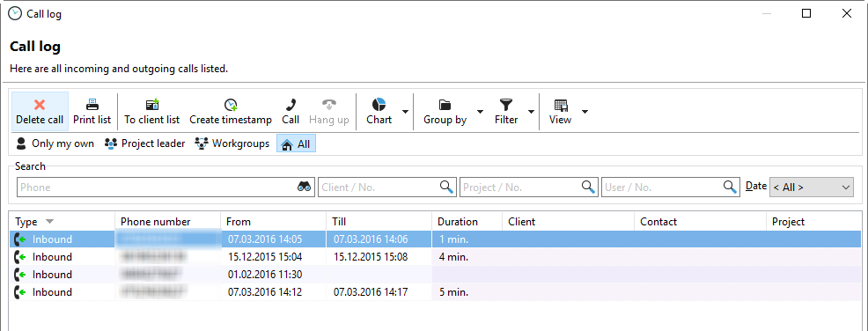This screenshot has height=331, width=868.
Task: Click the Type column sort arrow
Action: tap(49, 222)
